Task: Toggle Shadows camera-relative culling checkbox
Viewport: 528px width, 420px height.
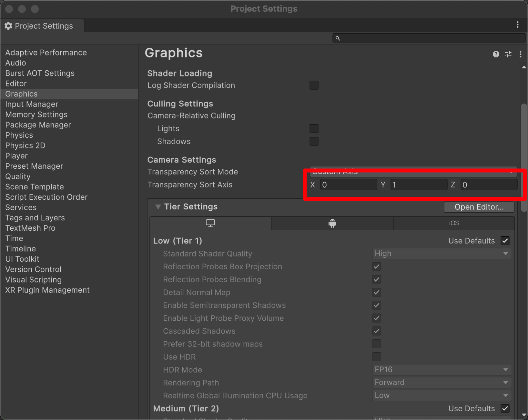Action: click(314, 141)
